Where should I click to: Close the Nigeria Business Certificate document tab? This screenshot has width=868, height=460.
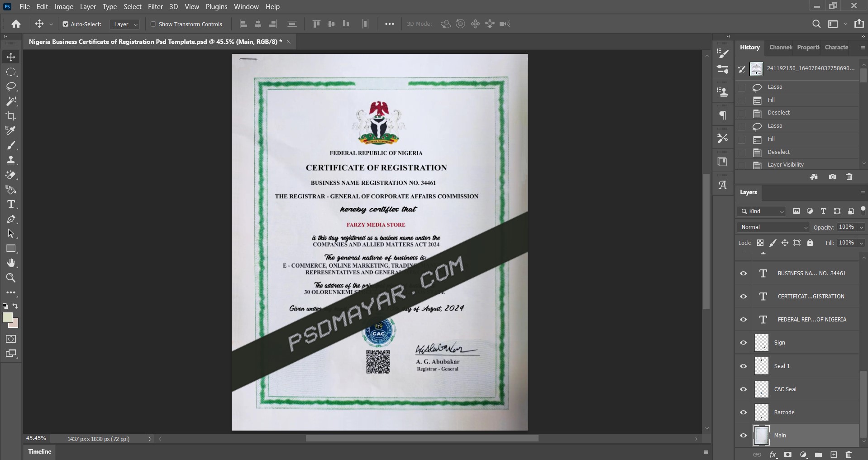[x=289, y=42]
